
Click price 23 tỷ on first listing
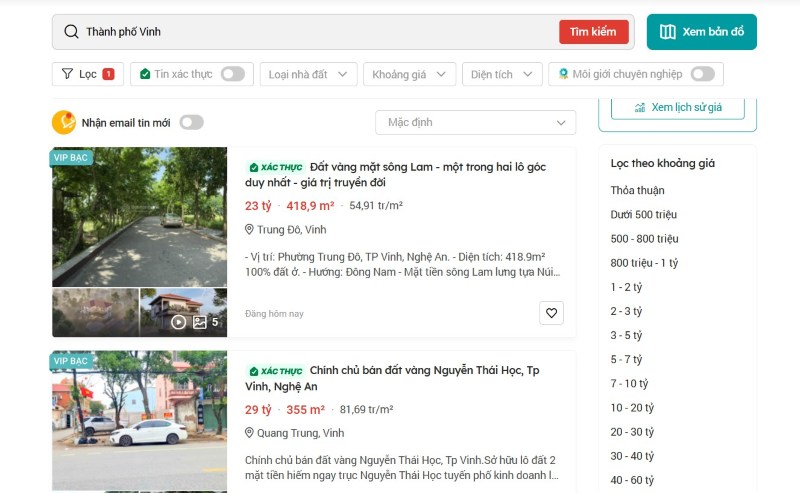coord(258,206)
